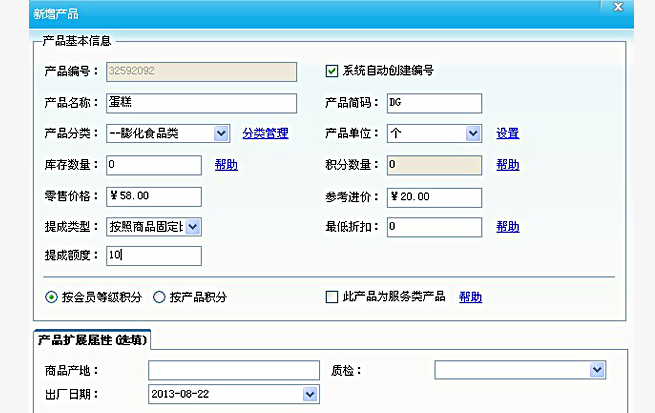This screenshot has height=413, width=655.
Task: Select the 按产品积分 radio option
Action: click(159, 297)
